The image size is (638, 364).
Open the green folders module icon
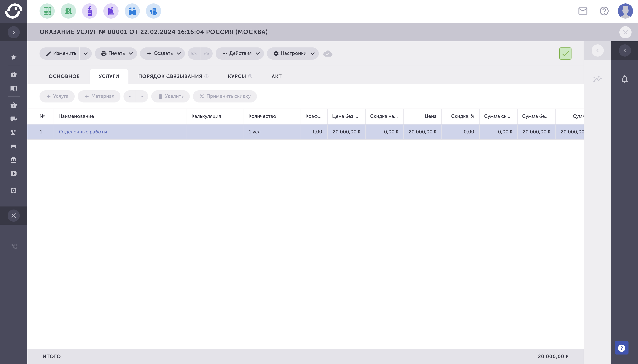coord(47,11)
